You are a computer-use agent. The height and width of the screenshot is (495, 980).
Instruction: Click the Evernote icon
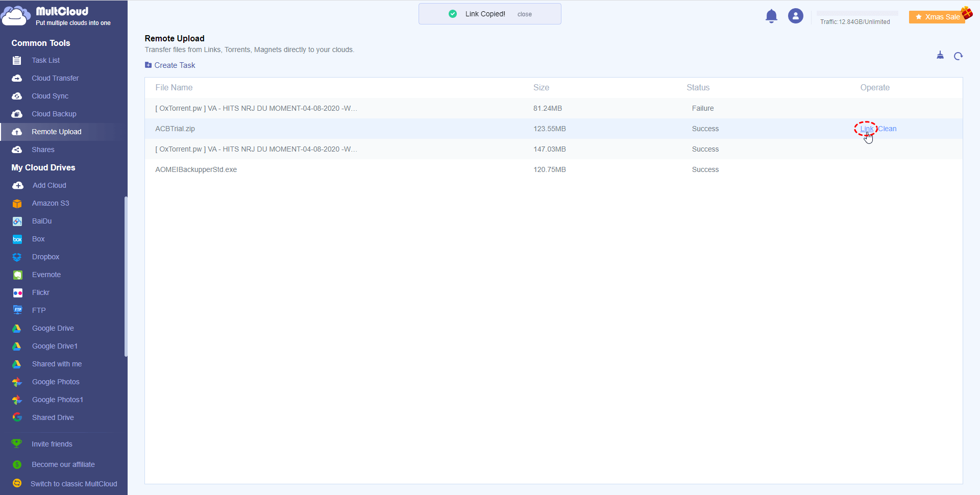17,275
